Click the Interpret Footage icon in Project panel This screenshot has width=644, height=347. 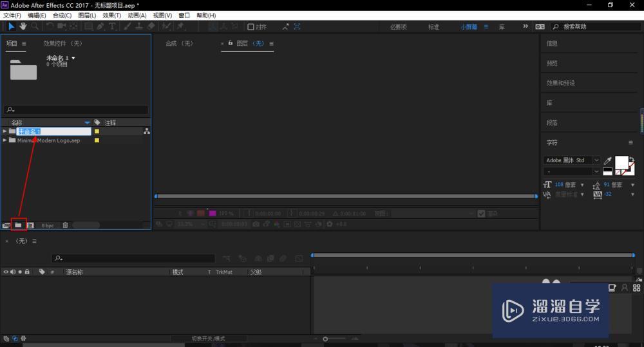(6, 225)
